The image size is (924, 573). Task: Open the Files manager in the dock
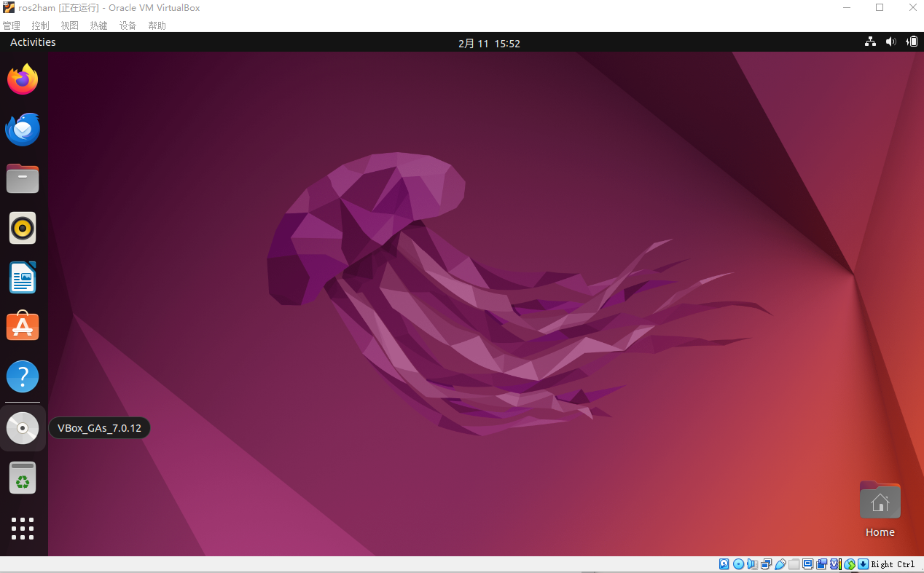tap(23, 178)
